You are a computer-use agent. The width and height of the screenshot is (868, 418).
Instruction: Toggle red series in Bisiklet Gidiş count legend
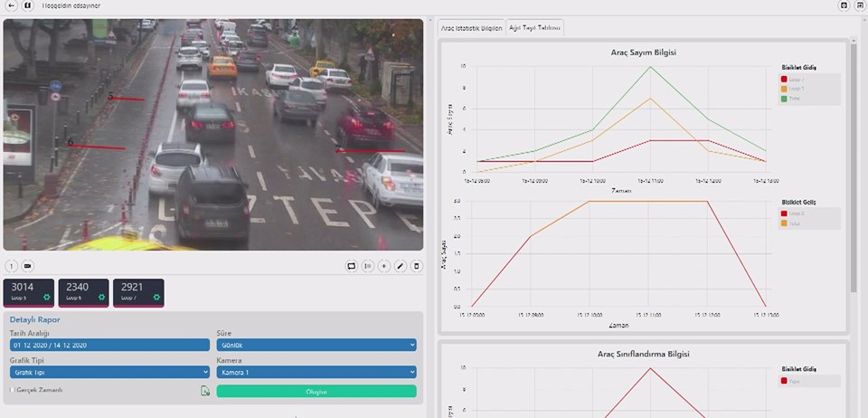click(784, 80)
